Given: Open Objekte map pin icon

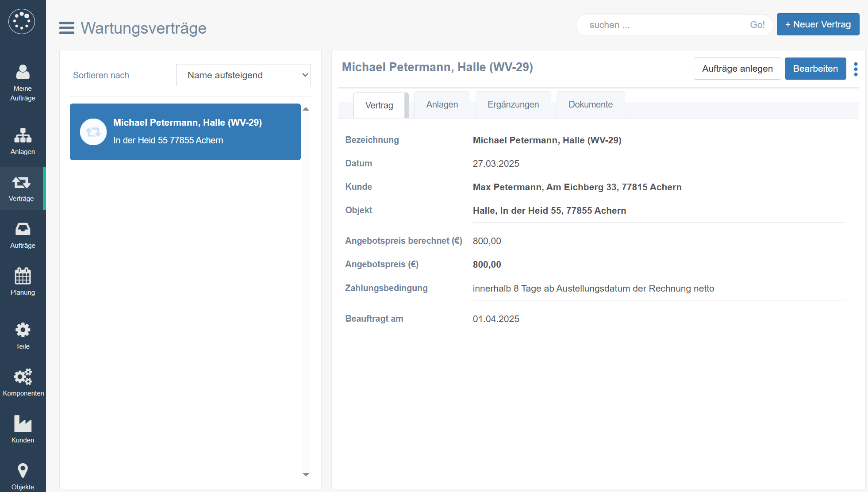Looking at the screenshot, I should (23, 476).
